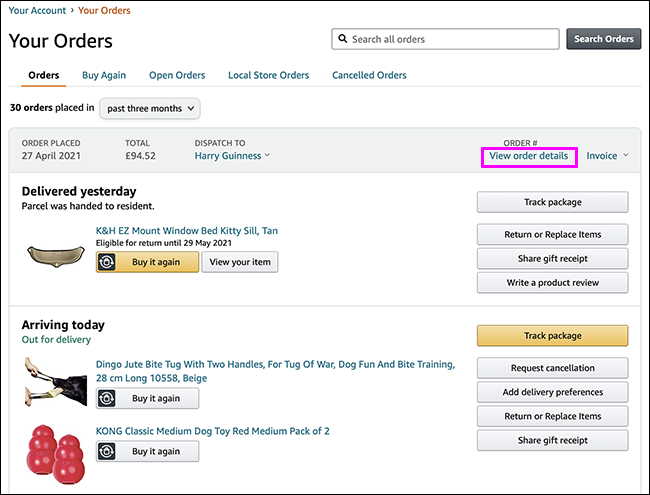Click the Buy it again icon for Dingo Tug

pyautogui.click(x=110, y=398)
